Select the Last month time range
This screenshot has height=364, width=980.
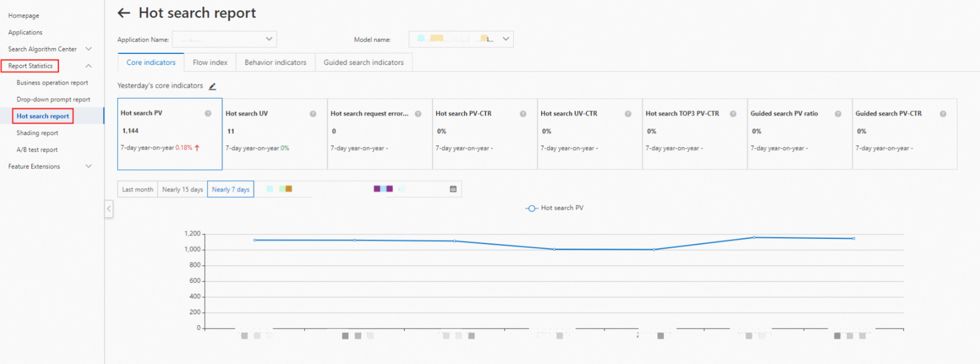click(x=138, y=189)
